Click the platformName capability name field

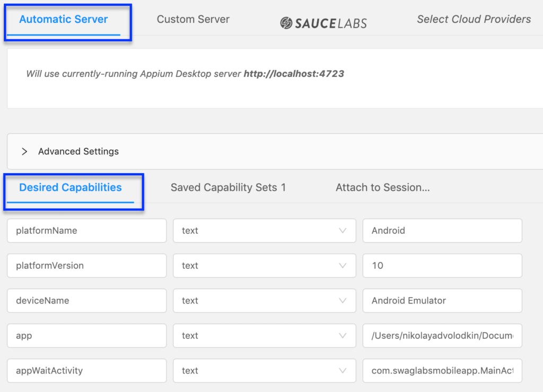86,230
